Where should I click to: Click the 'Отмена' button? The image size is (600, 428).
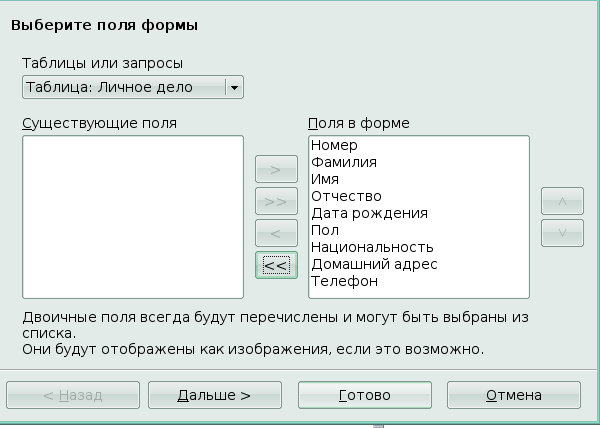click(514, 395)
